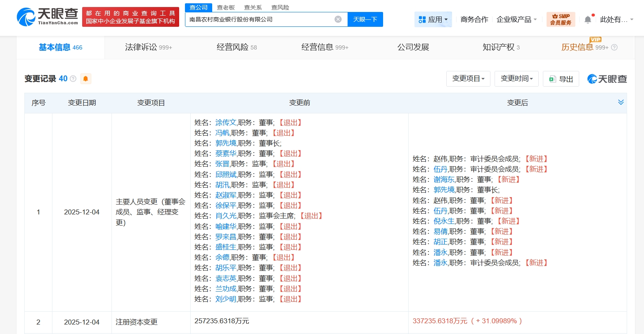Export records via 导出 button

[x=561, y=79]
